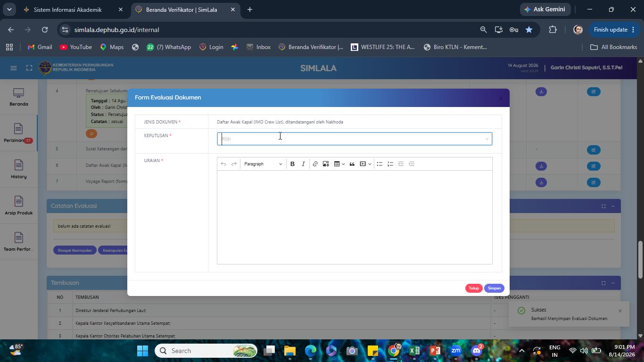This screenshot has width=644, height=362.
Task: Close the Form Evaluasi Dokumen dialog
Action: (501, 98)
